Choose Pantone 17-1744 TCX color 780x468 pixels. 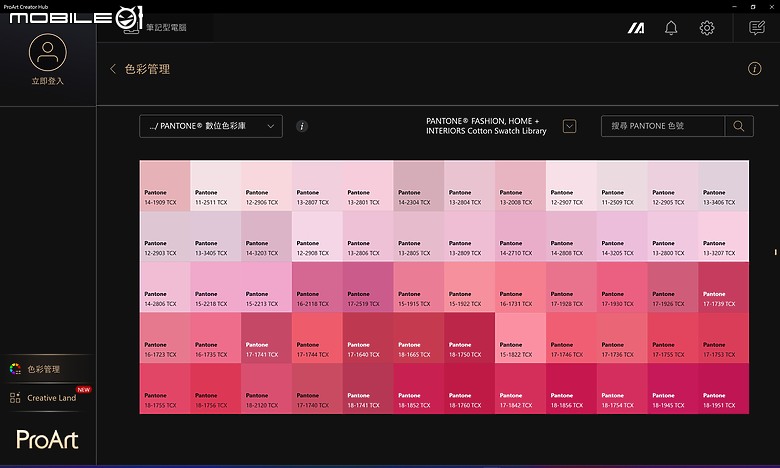pyautogui.click(x=317, y=338)
